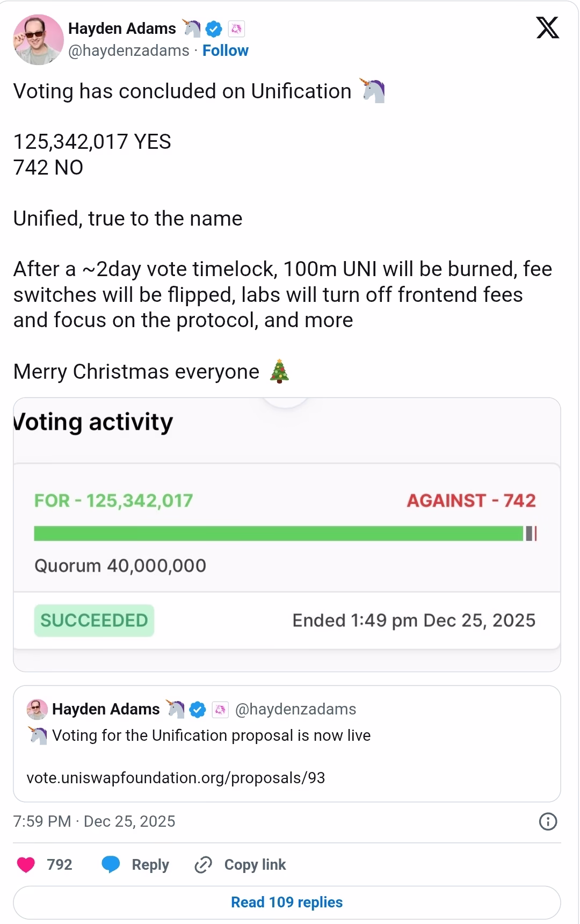Click the verified badge in the quoted tweet
Image resolution: width=580 pixels, height=924 pixels.
pyautogui.click(x=198, y=709)
